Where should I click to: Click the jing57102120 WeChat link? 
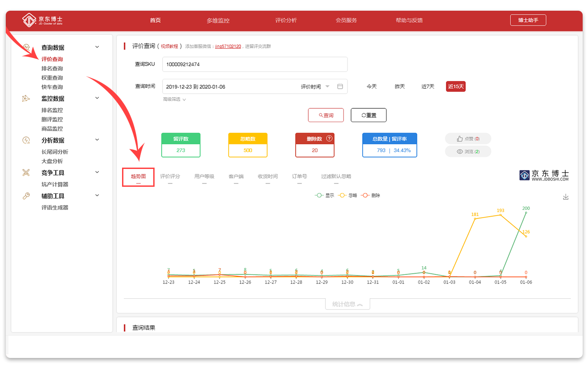(228, 46)
